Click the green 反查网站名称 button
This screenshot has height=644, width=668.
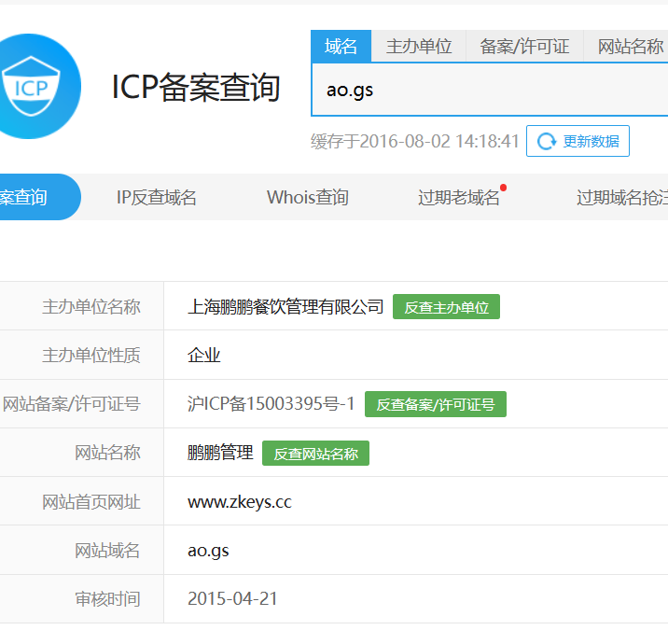coord(315,454)
